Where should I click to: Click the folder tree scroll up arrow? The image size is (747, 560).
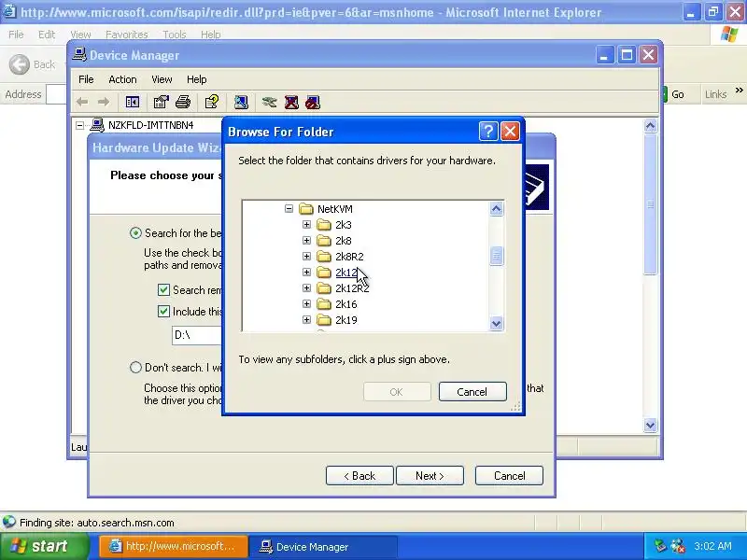pos(496,208)
